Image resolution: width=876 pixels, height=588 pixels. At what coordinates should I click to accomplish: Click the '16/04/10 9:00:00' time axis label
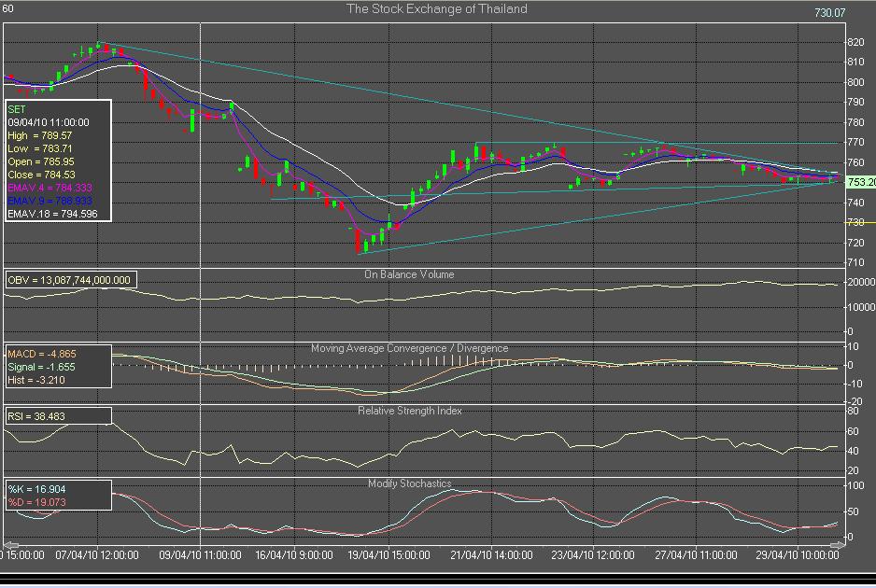click(294, 555)
